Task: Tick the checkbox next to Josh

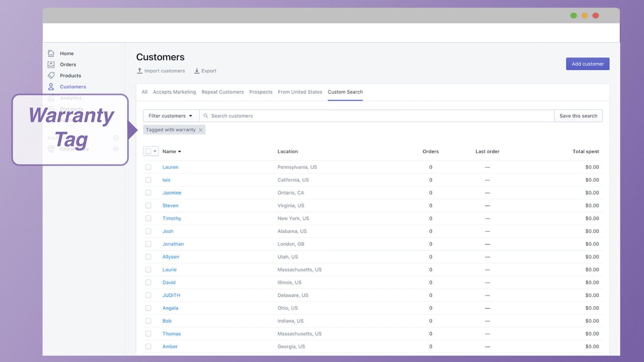Action: [148, 231]
